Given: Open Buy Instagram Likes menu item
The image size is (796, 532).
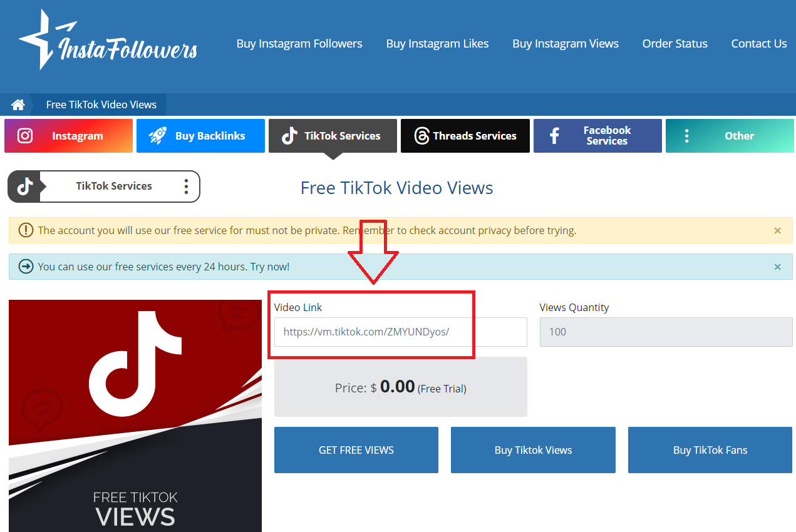Looking at the screenshot, I should point(437,44).
